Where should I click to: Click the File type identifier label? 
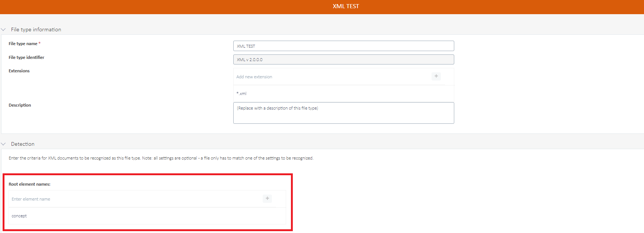click(26, 57)
